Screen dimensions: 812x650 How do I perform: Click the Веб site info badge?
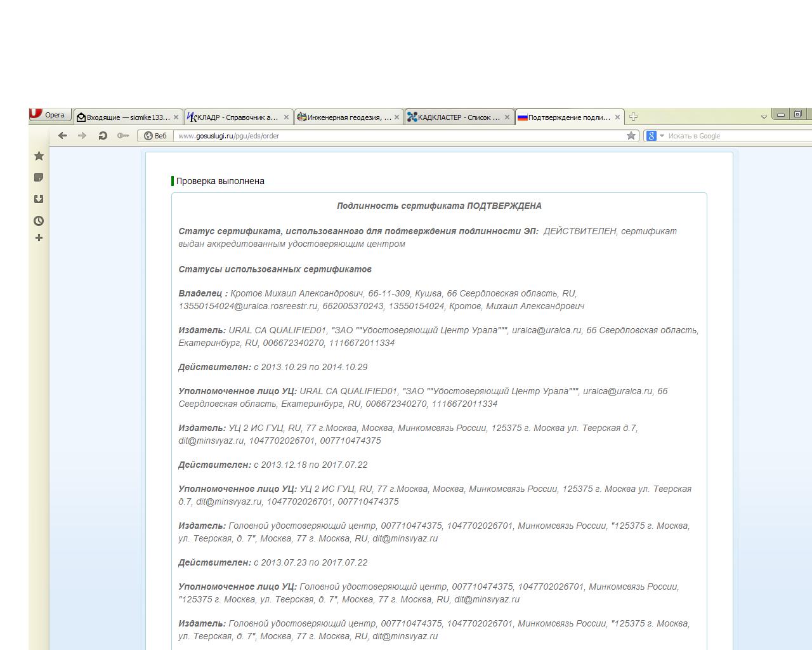[x=156, y=135]
